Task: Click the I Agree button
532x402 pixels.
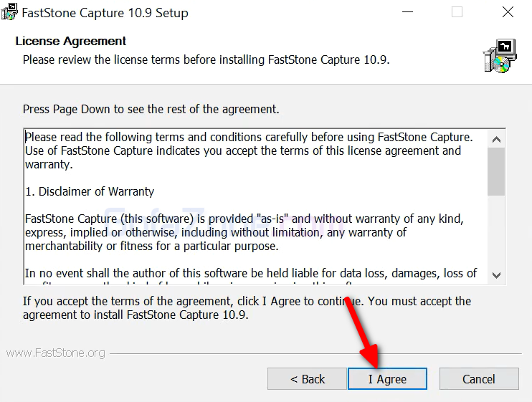Action: pos(387,379)
